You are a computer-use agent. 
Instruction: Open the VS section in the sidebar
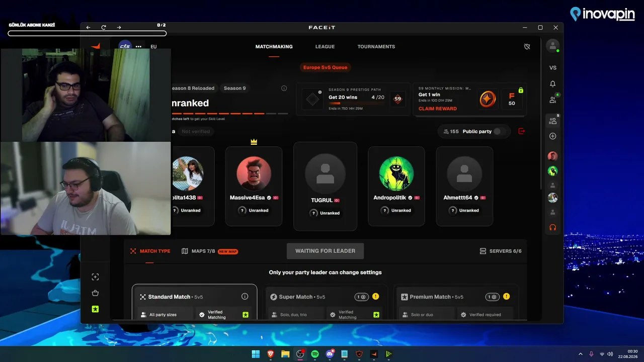553,68
